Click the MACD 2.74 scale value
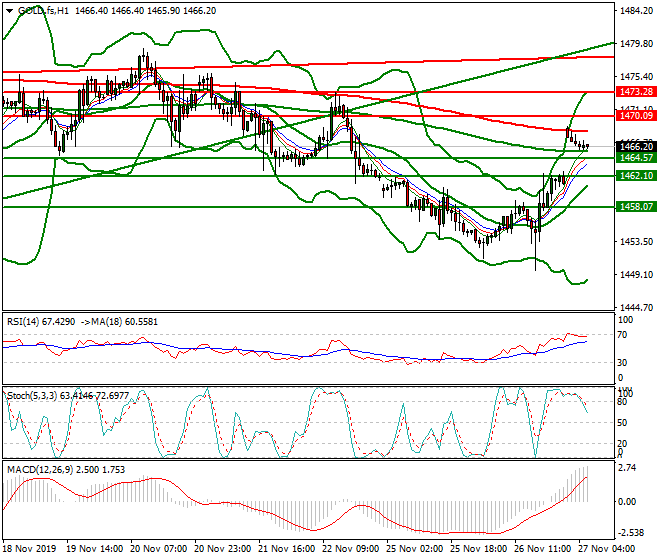This screenshot has height=560, width=660. tap(627, 468)
